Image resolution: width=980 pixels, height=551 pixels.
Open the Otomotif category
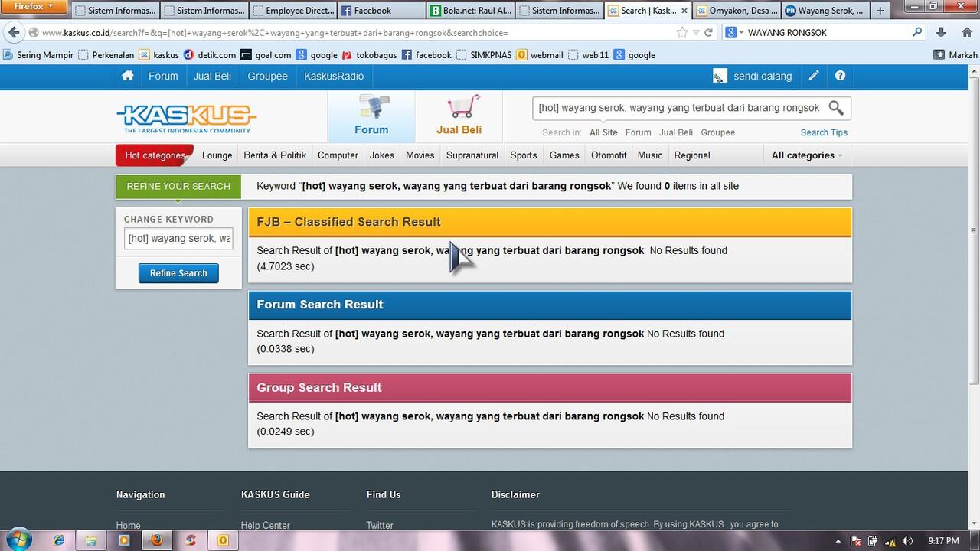[609, 155]
